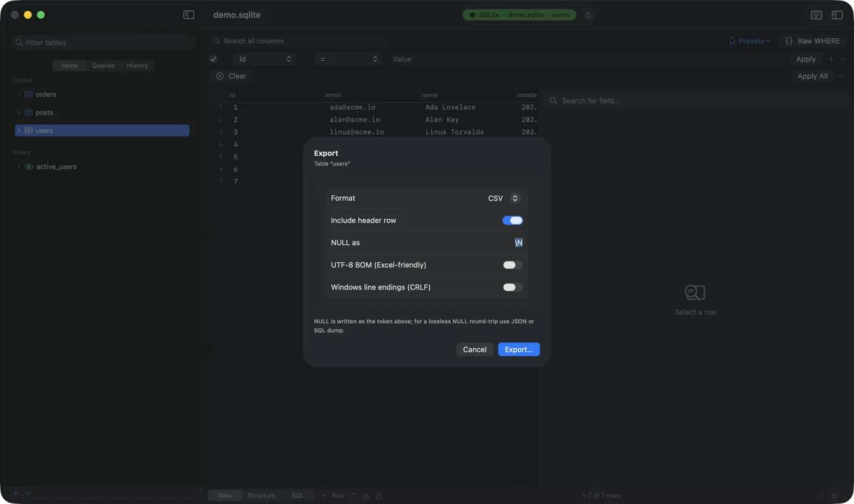Open the id column filter dropdown
Screen dimensions: 854x504
(x=265, y=59)
